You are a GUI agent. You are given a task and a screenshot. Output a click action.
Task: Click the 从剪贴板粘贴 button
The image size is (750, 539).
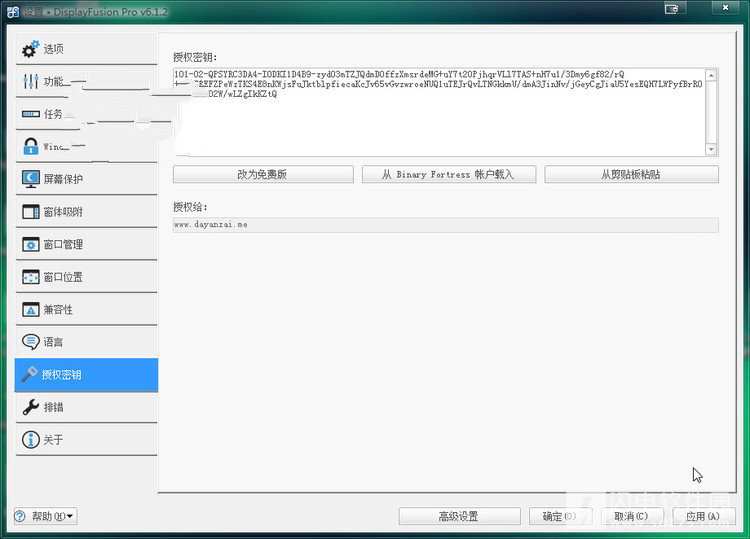pos(631,174)
